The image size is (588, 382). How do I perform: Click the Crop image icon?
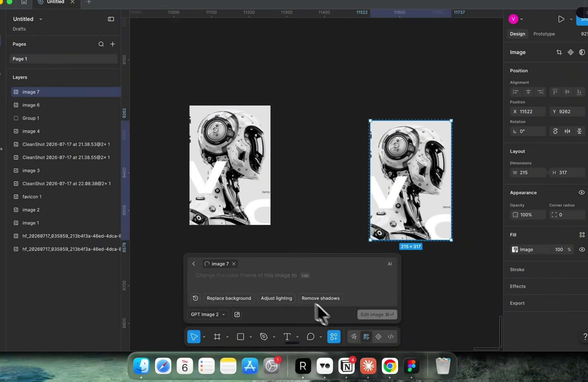tap(559, 52)
